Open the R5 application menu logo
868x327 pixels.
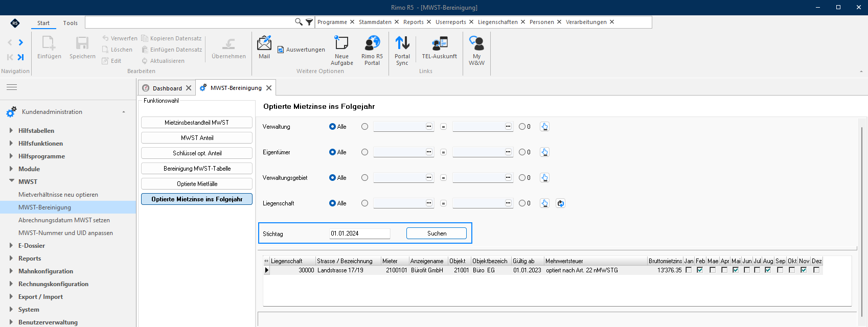pyautogui.click(x=15, y=23)
